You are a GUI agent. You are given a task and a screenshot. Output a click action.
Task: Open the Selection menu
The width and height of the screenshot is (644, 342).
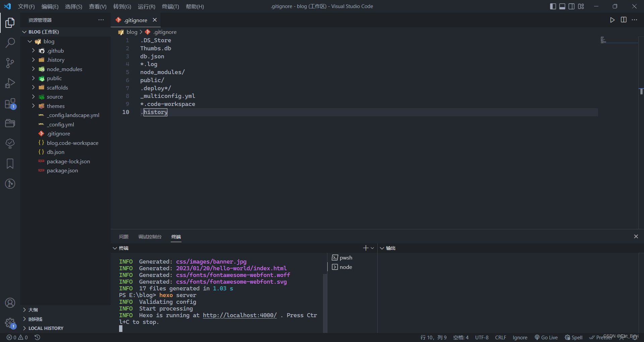point(73,6)
